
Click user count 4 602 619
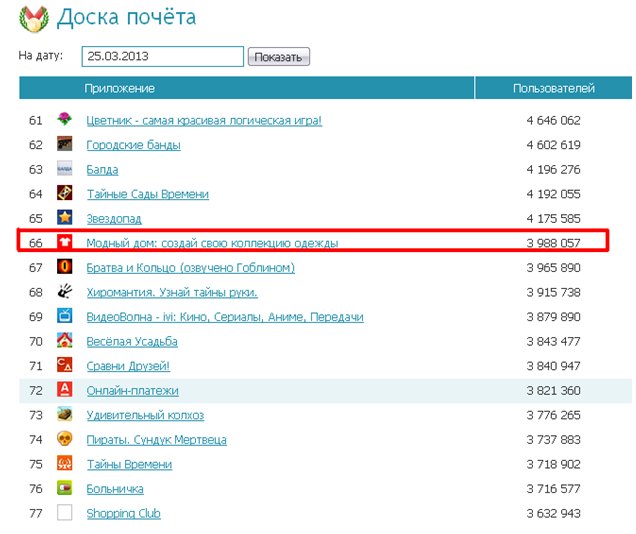pos(553,145)
